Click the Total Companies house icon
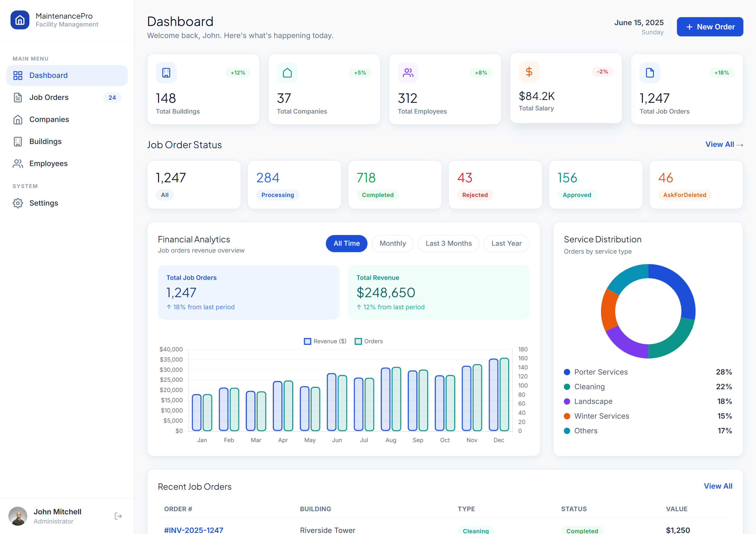This screenshot has height=534, width=756. point(287,73)
